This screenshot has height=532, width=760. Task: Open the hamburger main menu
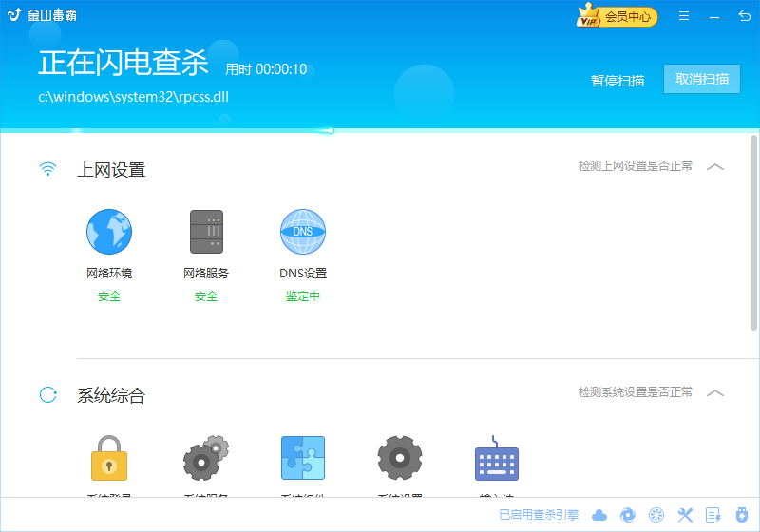tap(684, 16)
